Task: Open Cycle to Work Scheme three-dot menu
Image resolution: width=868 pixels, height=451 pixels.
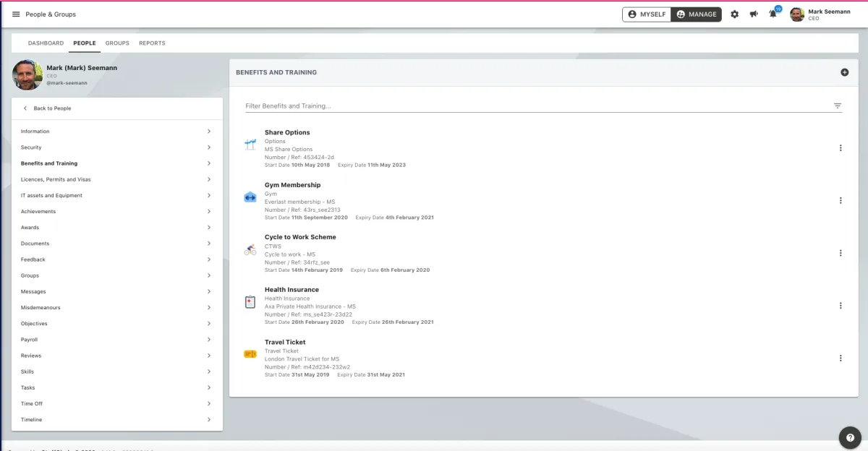Action: tap(841, 253)
